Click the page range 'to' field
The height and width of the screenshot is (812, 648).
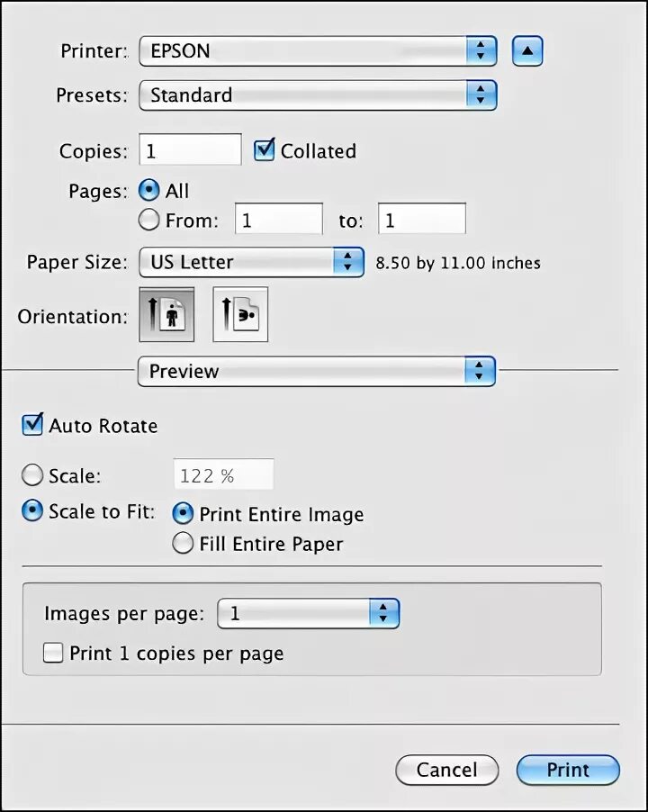(422, 220)
